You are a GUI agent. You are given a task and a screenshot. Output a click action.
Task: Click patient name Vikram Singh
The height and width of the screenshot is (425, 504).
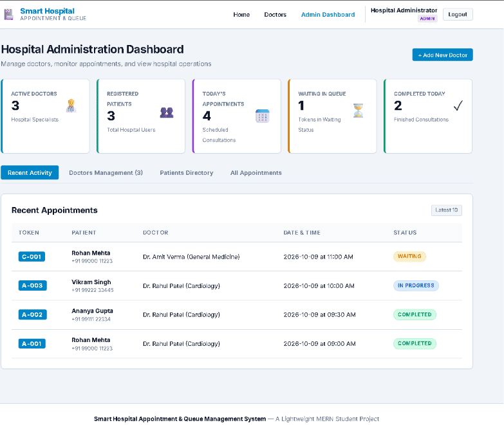click(91, 282)
